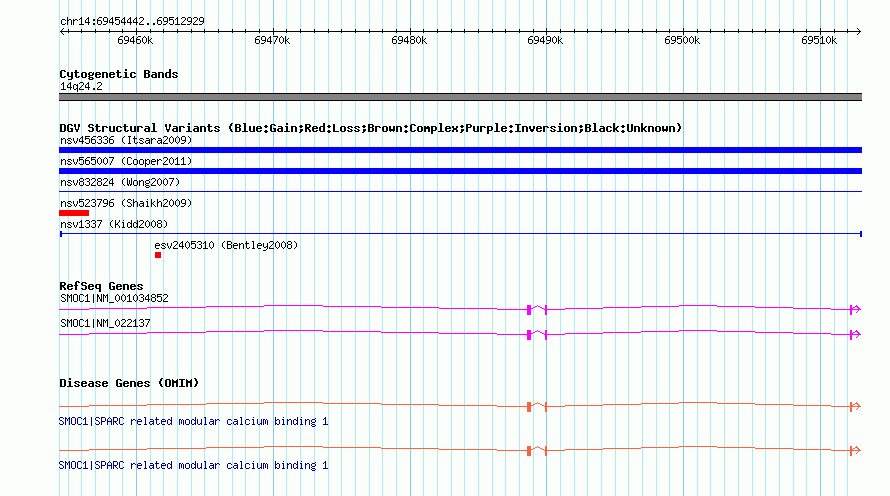Open the first SMOC1|SPARC related modular calcium binding 1 link
The image size is (890, 496).
coord(193,422)
